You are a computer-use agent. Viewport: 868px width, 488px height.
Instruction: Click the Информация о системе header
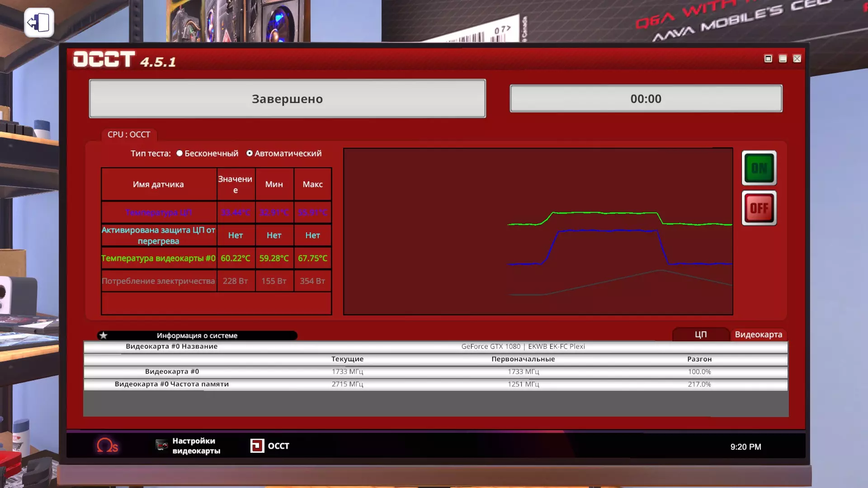[x=197, y=335]
